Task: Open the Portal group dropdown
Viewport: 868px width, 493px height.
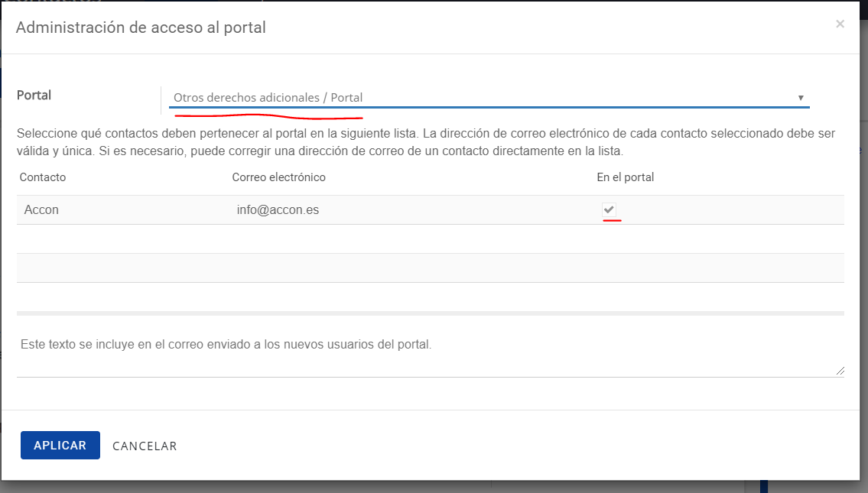Action: point(489,97)
